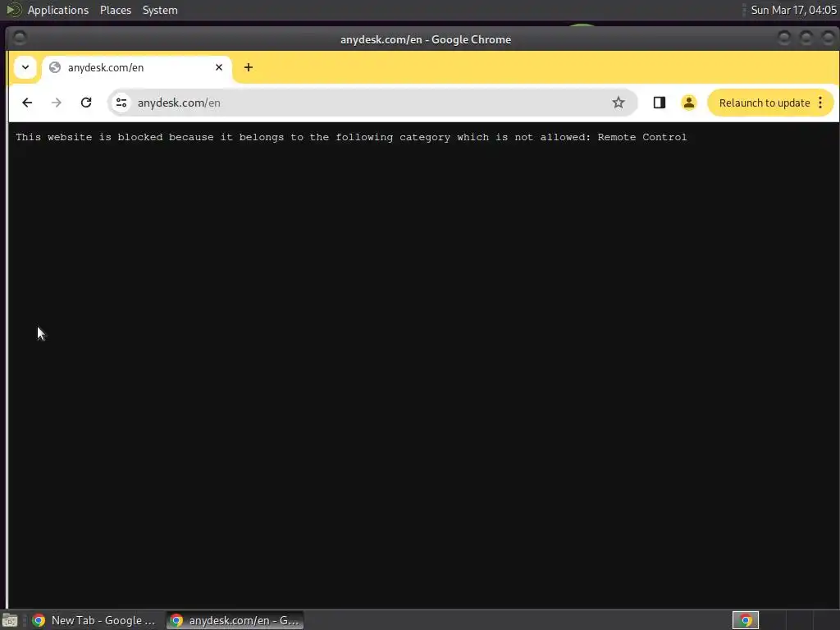Click the distribution logo in top panel

13,10
